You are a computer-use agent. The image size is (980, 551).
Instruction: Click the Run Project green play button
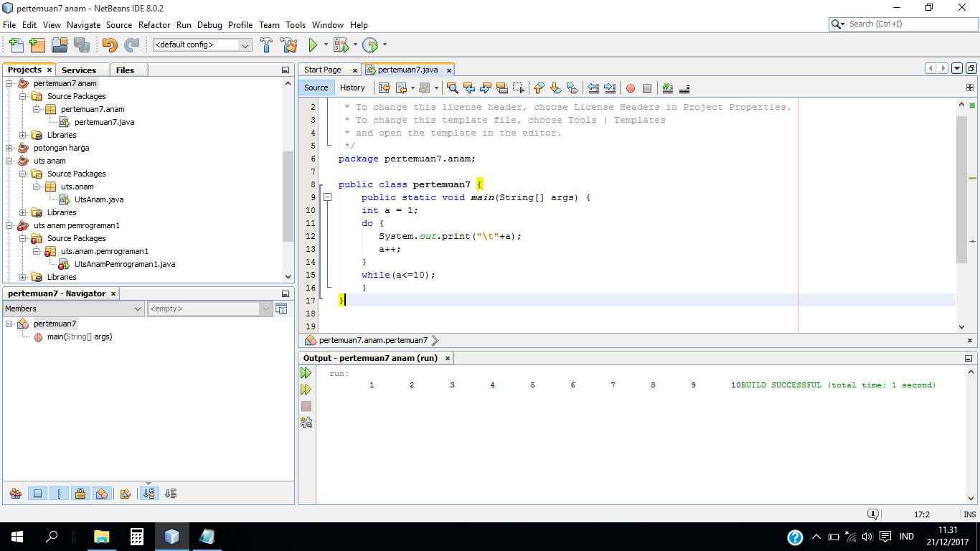[x=313, y=45]
